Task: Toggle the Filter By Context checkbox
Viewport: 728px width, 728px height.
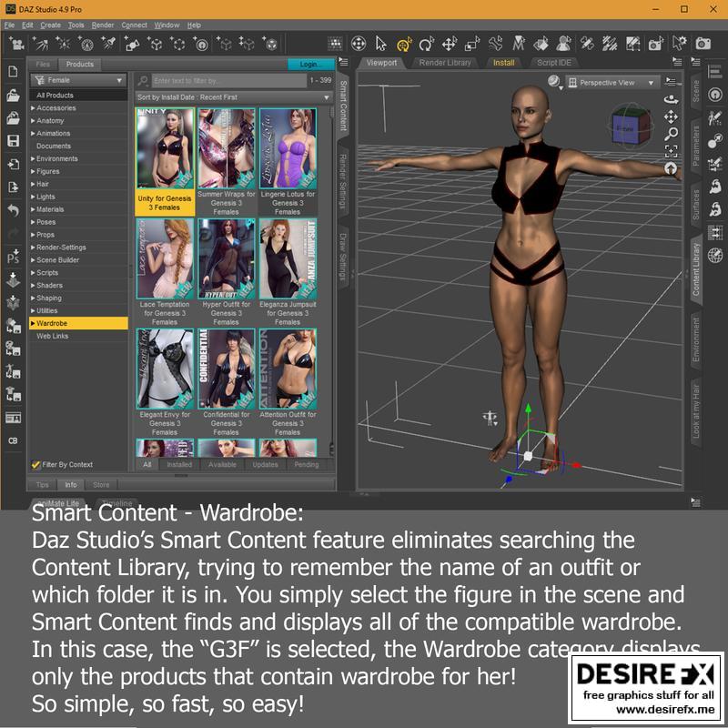Action: click(35, 464)
